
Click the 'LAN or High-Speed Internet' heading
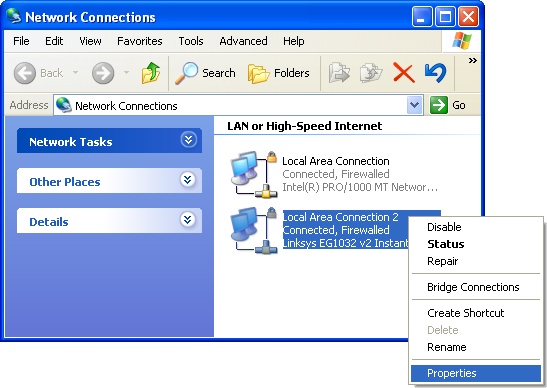tap(305, 126)
